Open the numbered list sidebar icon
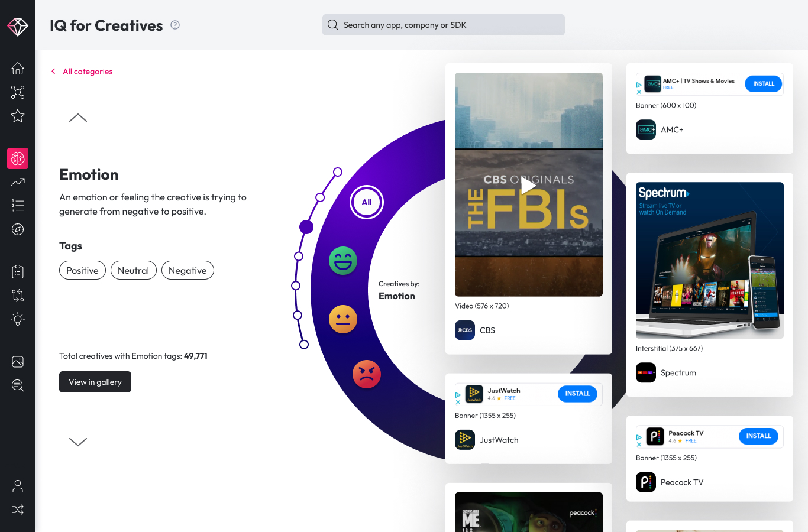Screen dimensions: 808x532 (18, 206)
